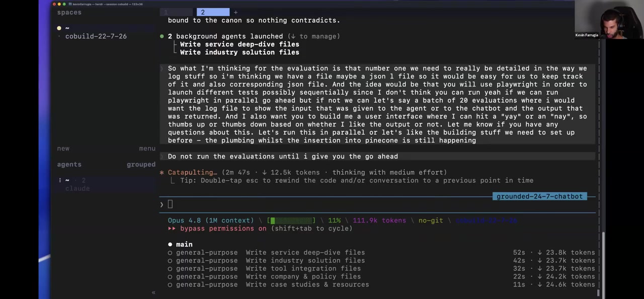The width and height of the screenshot is (644, 299).
Task: Collapse the sidebar with double-chevron icon
Action: point(153,292)
